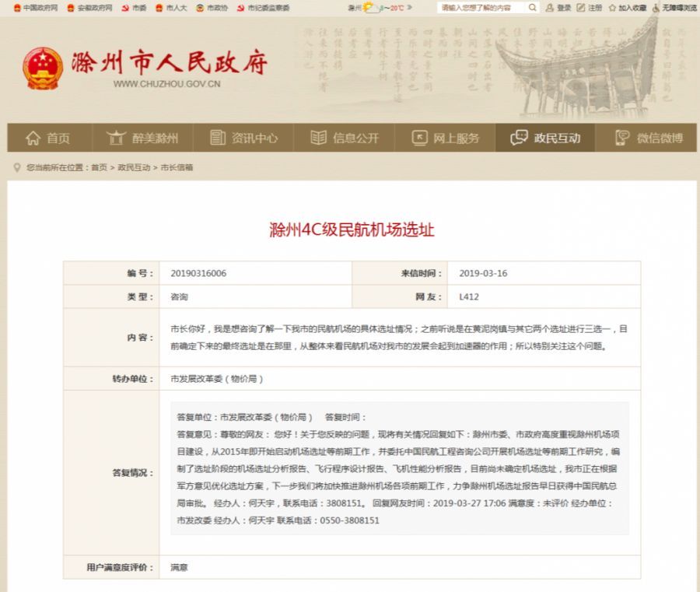Click 市长信箱 breadcrumb link
Image resolution: width=700 pixels, height=592 pixels.
[x=177, y=167]
